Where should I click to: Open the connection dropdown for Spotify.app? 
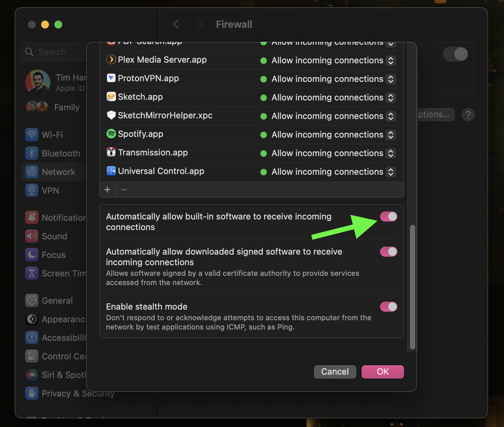click(391, 135)
